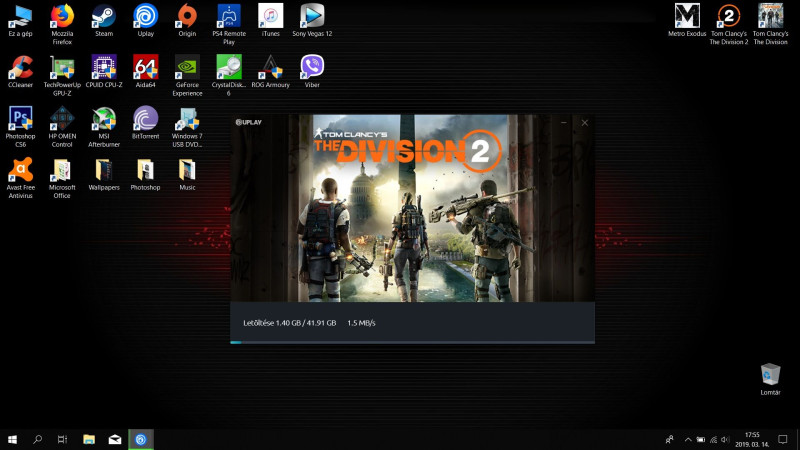
Task: Select HP OMEN Control icon
Action: point(62,127)
